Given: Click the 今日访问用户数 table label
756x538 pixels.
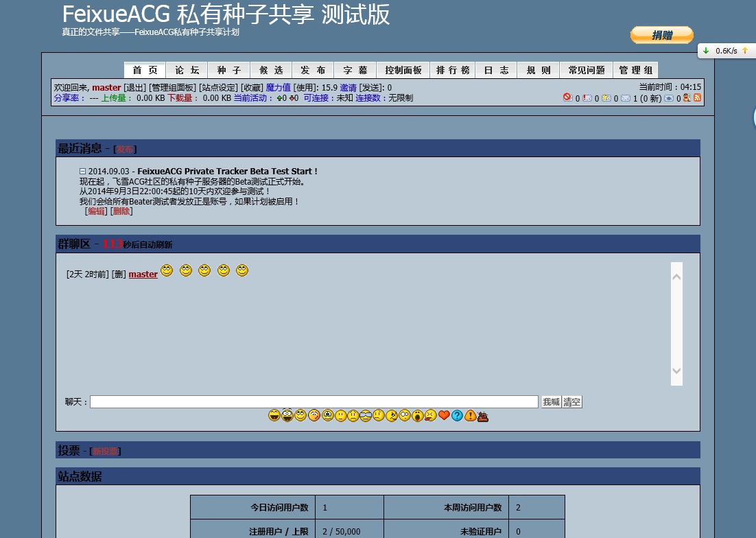Looking at the screenshot, I should pos(279,507).
